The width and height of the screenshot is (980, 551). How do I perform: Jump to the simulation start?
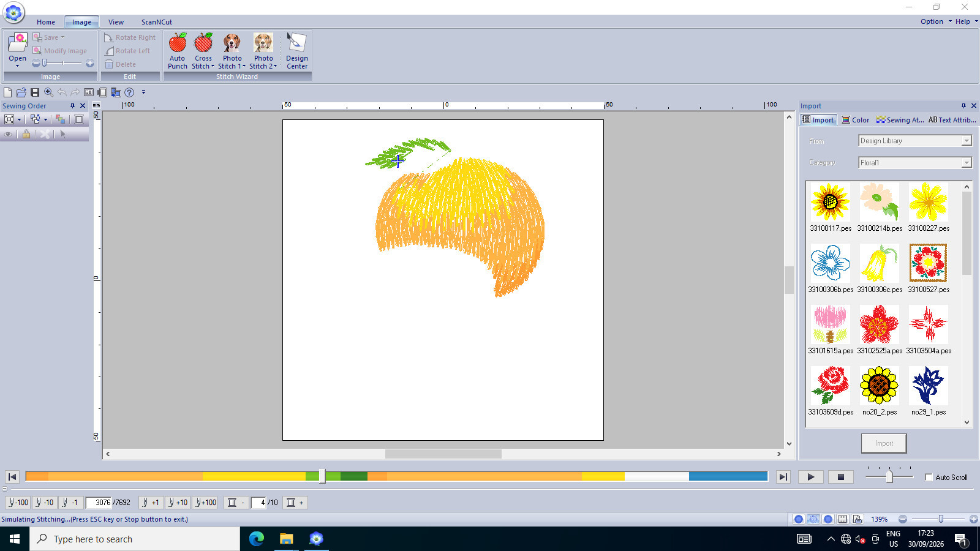coord(12,477)
